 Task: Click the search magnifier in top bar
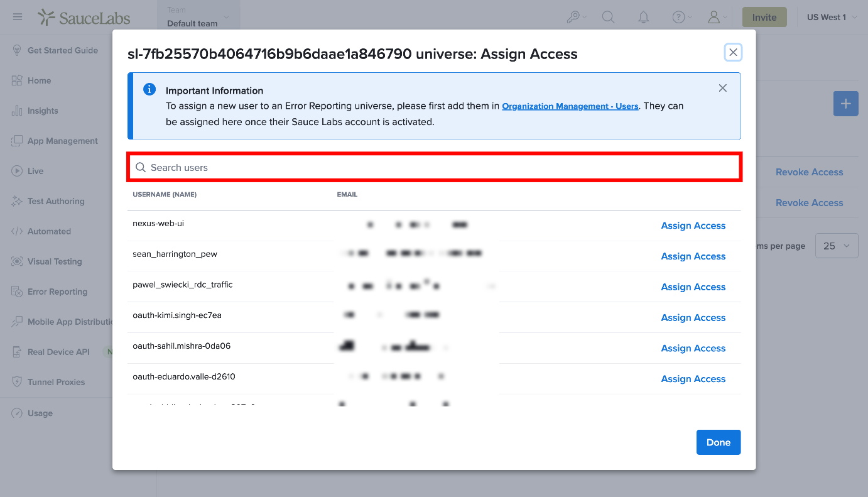[608, 17]
